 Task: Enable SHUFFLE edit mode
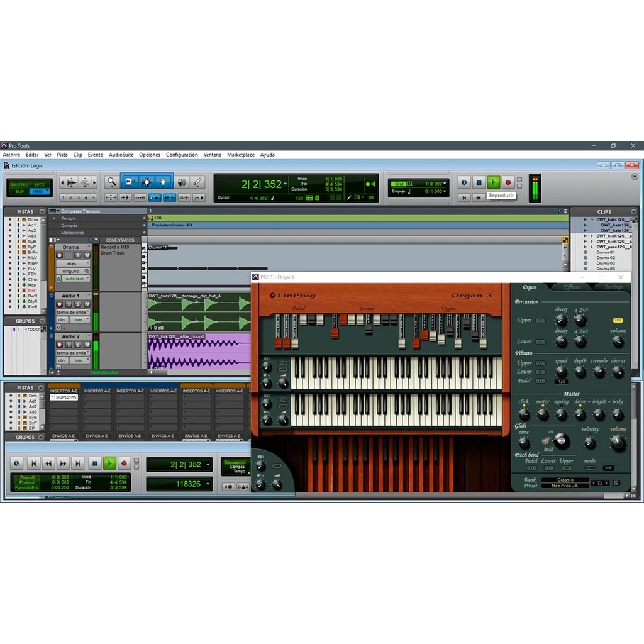coord(19,184)
